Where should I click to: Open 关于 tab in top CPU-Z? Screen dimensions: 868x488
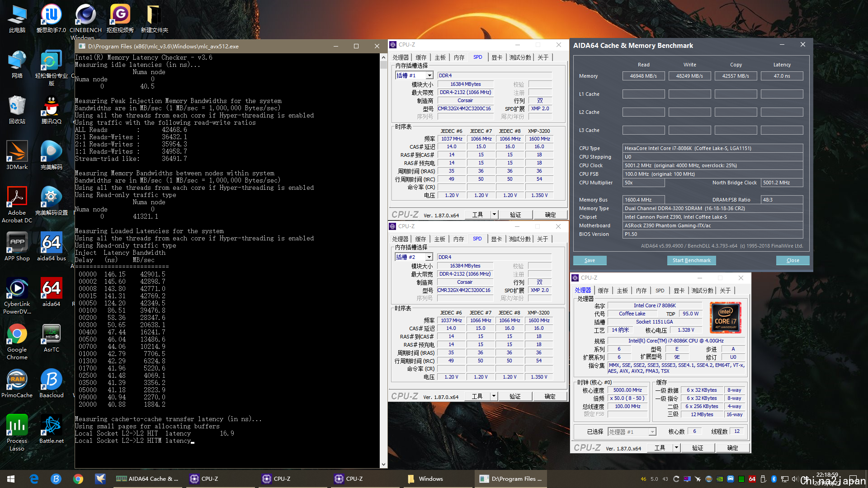pyautogui.click(x=543, y=57)
